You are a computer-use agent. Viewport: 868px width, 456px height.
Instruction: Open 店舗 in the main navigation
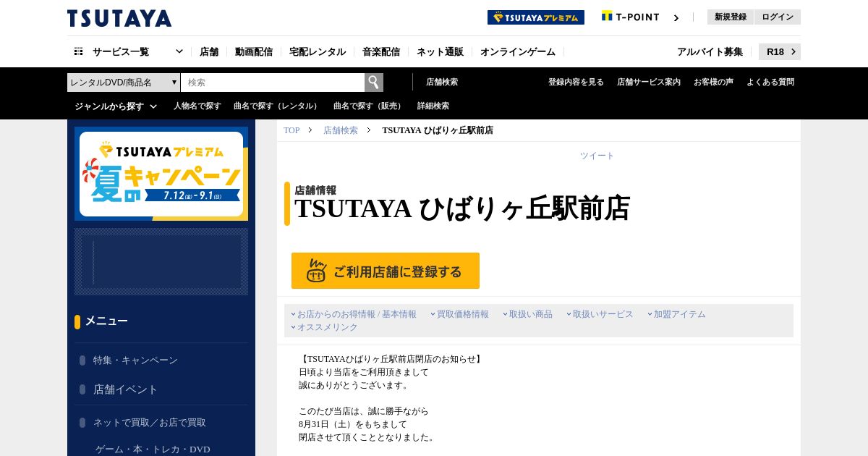(x=209, y=51)
